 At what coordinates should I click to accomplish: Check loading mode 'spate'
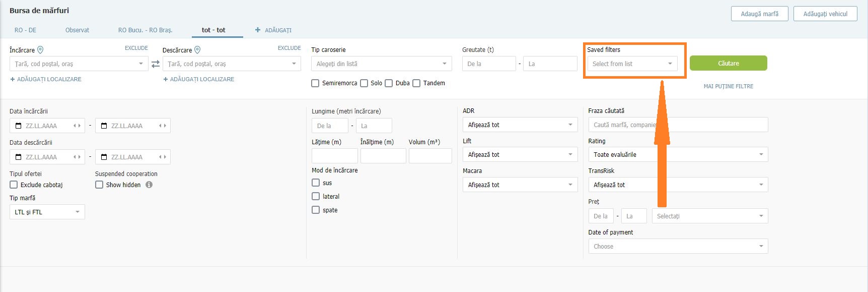click(316, 210)
